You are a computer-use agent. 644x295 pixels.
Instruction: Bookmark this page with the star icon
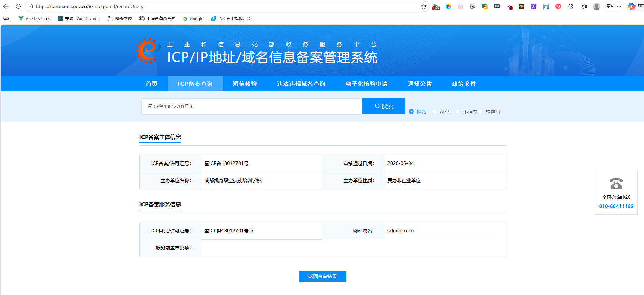pyautogui.click(x=423, y=6)
